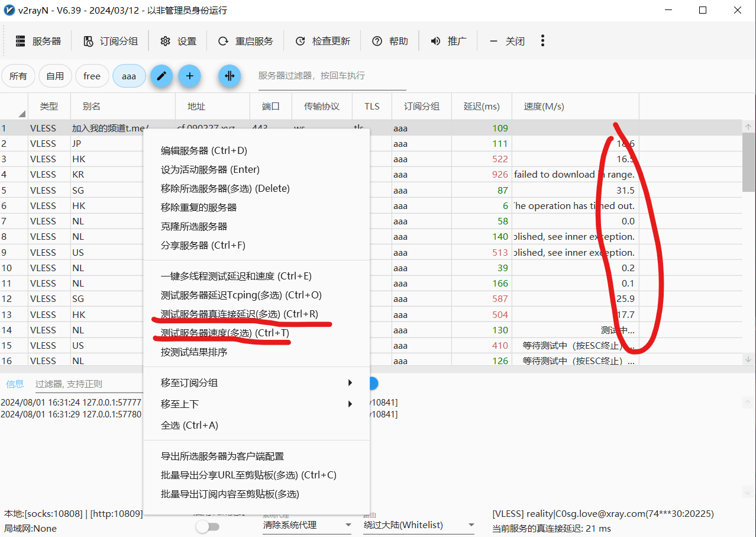Click the 当前服务的真连接延迟: 21 ms status
Image resolution: width=756 pixels, height=537 pixels.
point(551,528)
